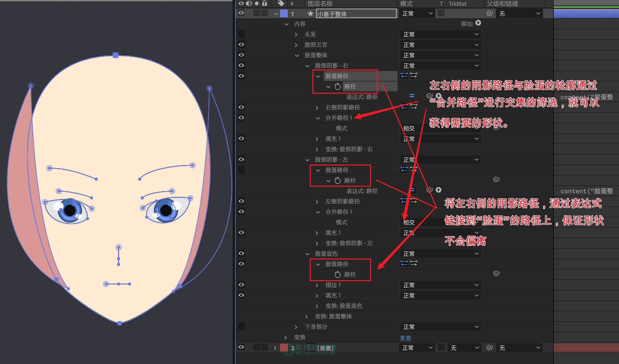Open the layer 1 parent dropdown set to 无

click(x=519, y=14)
